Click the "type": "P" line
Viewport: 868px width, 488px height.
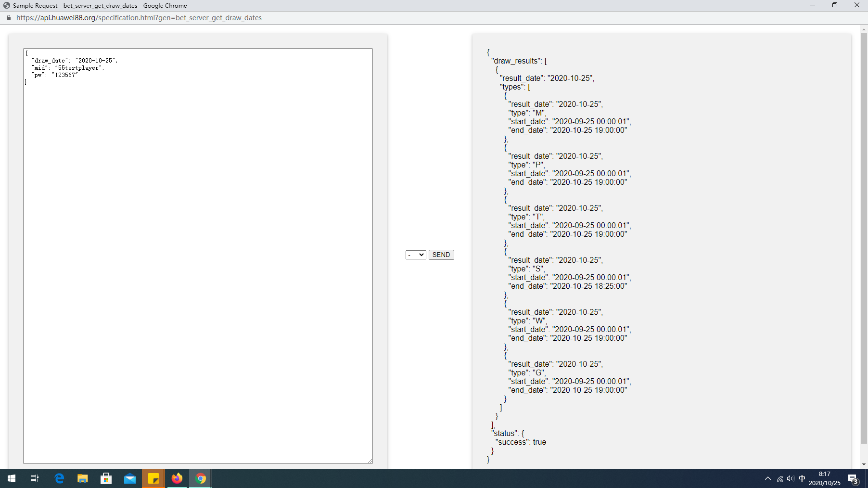526,165
